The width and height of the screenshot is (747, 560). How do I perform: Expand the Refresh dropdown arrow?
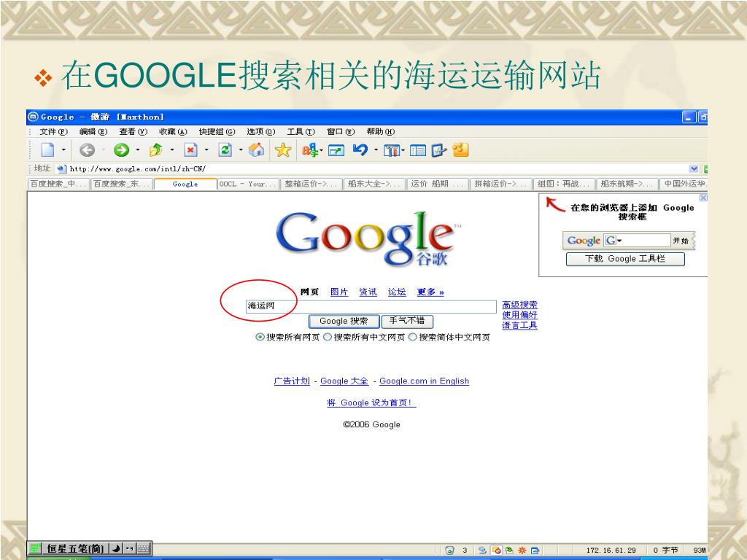click(x=241, y=150)
